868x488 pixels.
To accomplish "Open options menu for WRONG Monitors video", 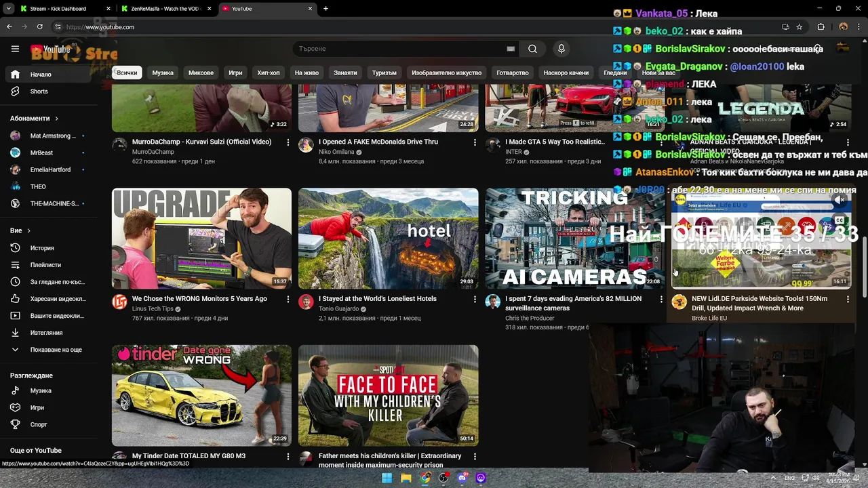I will point(288,299).
